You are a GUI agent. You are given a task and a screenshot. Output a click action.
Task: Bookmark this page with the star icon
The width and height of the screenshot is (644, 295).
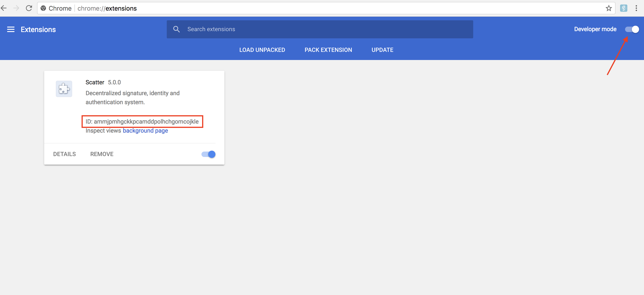609,8
